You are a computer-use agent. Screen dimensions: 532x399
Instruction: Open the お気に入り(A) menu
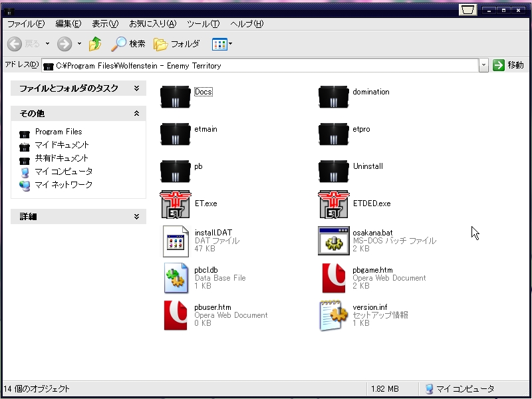[x=153, y=24]
